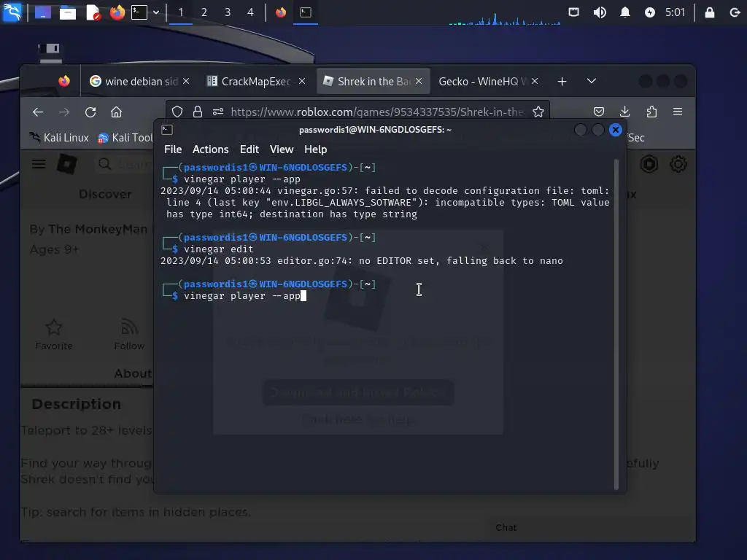This screenshot has height=560, width=747.
Task: Open the Roblox Chat bar
Action: click(x=589, y=528)
